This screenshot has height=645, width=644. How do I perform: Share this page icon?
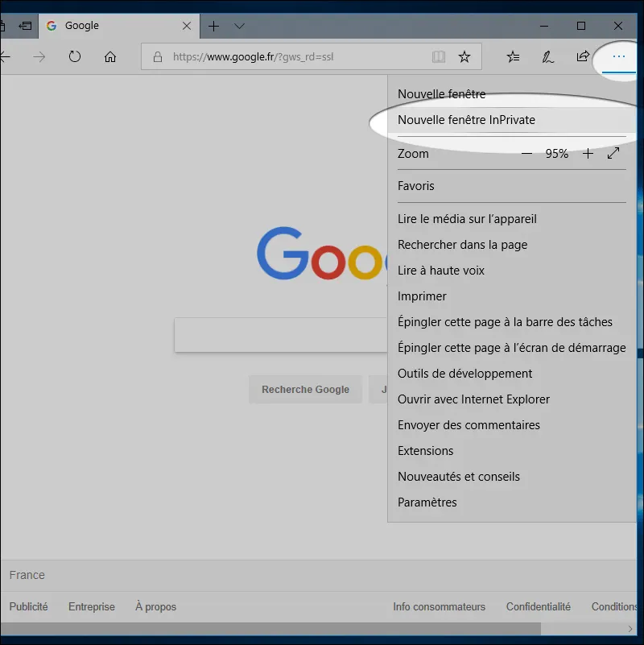coord(583,56)
